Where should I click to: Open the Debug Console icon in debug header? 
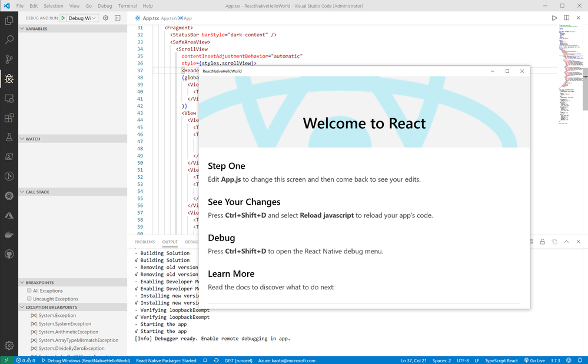(x=117, y=18)
